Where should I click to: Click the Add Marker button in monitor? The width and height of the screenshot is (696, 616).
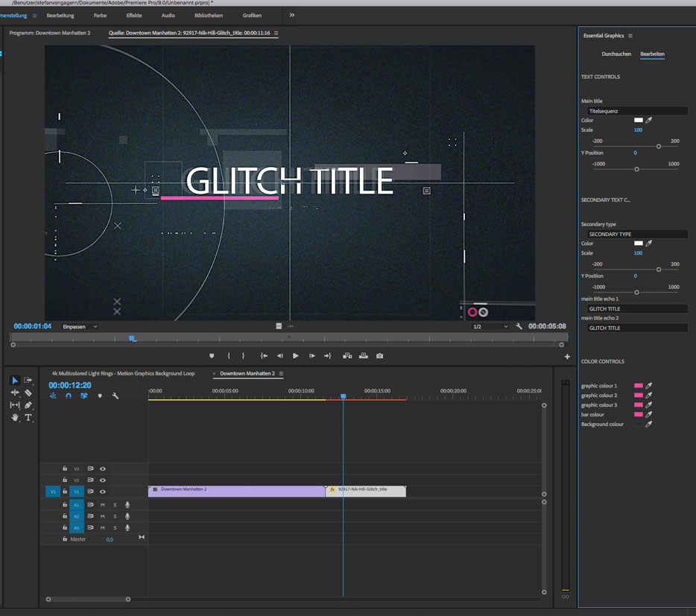212,356
